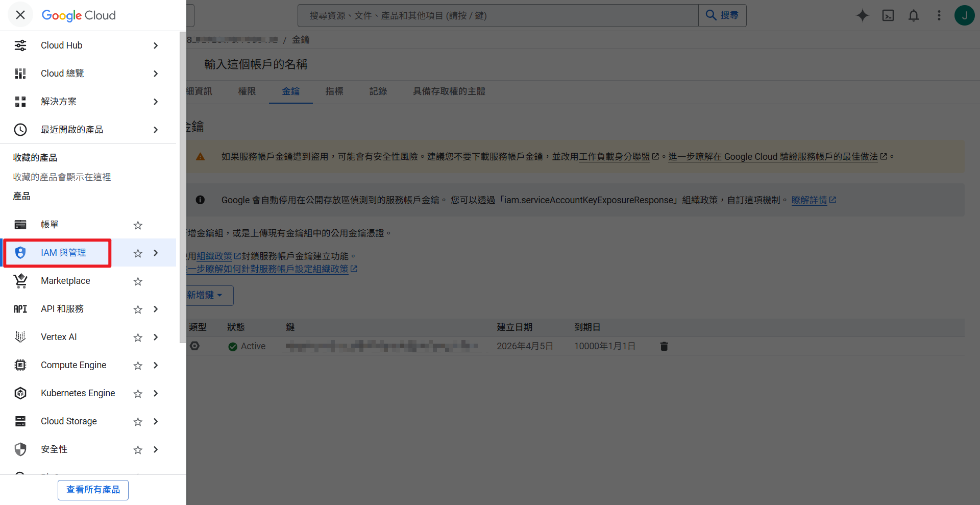The image size is (980, 505).
Task: Delete the active service account key
Action: point(664,346)
